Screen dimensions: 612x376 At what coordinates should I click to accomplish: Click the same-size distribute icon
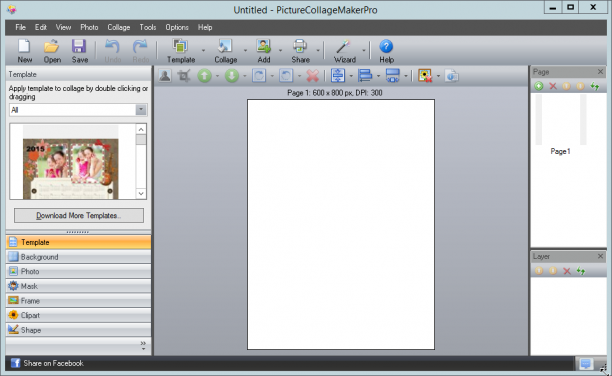(x=392, y=75)
